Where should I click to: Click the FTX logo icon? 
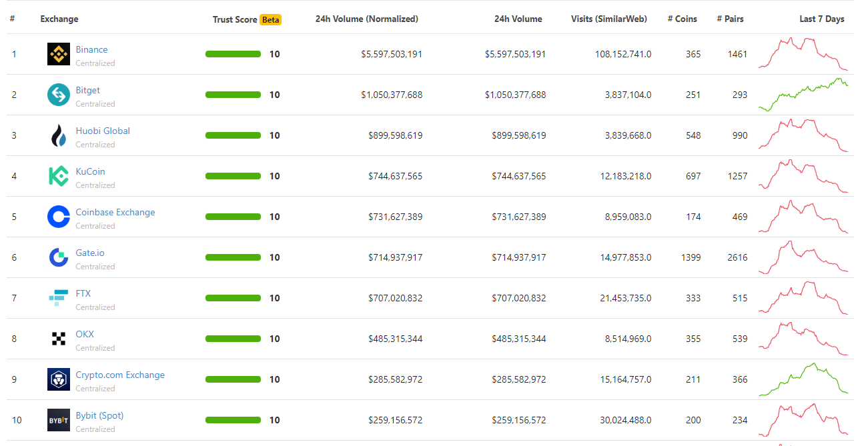[59, 298]
